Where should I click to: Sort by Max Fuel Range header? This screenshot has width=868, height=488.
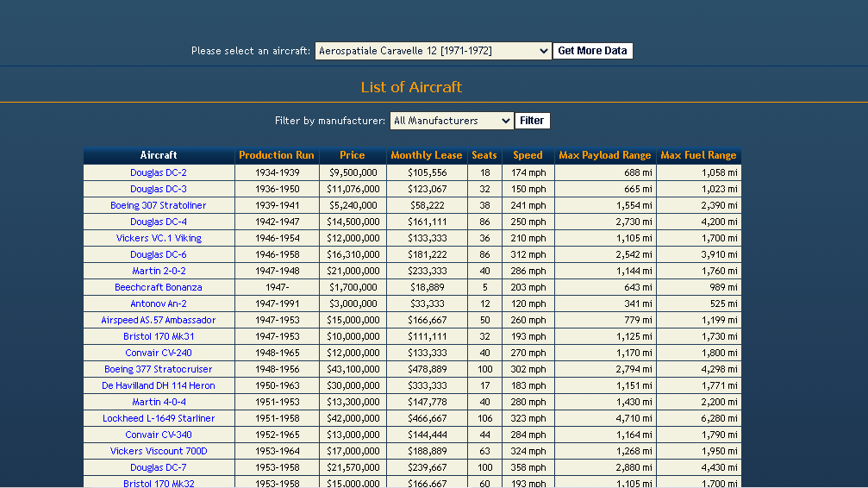click(698, 156)
